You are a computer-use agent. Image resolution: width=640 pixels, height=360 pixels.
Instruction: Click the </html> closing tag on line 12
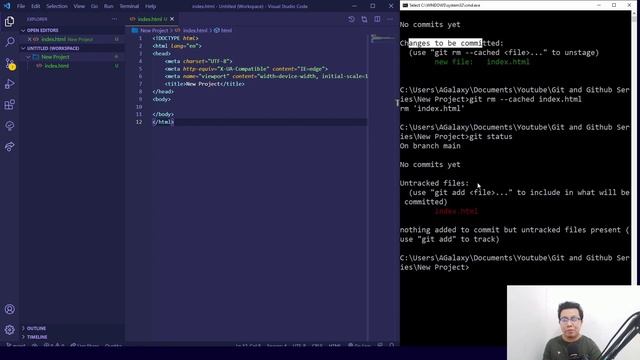tap(163, 122)
